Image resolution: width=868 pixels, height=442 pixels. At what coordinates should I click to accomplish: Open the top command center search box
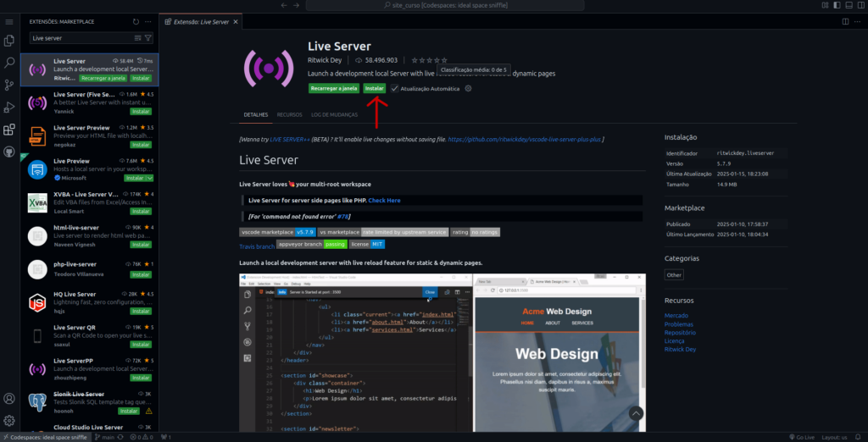(445, 5)
